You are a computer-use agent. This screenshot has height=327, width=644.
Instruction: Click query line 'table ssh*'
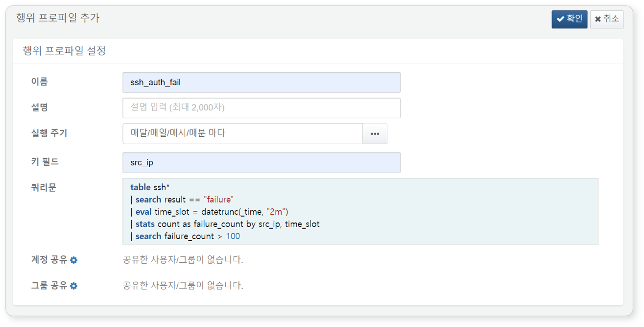(150, 187)
